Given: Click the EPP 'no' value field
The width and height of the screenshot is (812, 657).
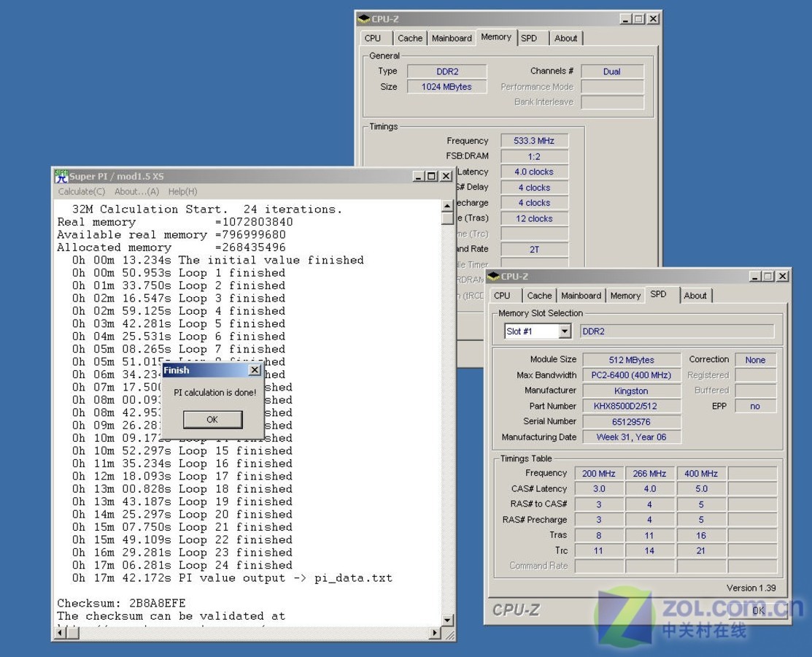Looking at the screenshot, I should [x=756, y=406].
